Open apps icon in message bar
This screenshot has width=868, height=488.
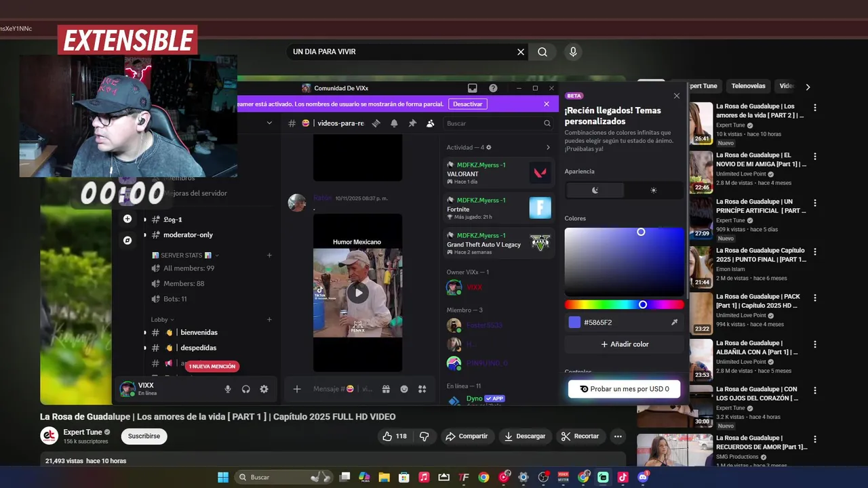coord(422,389)
